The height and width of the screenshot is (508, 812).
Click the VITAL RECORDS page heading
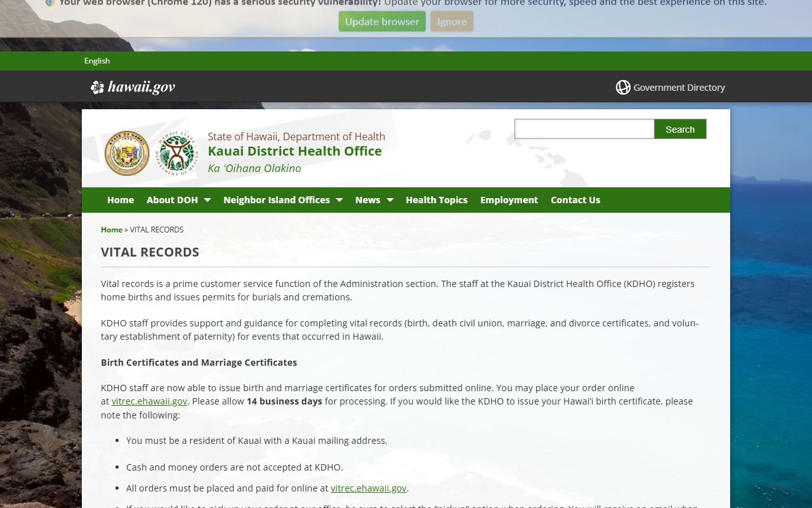150,252
